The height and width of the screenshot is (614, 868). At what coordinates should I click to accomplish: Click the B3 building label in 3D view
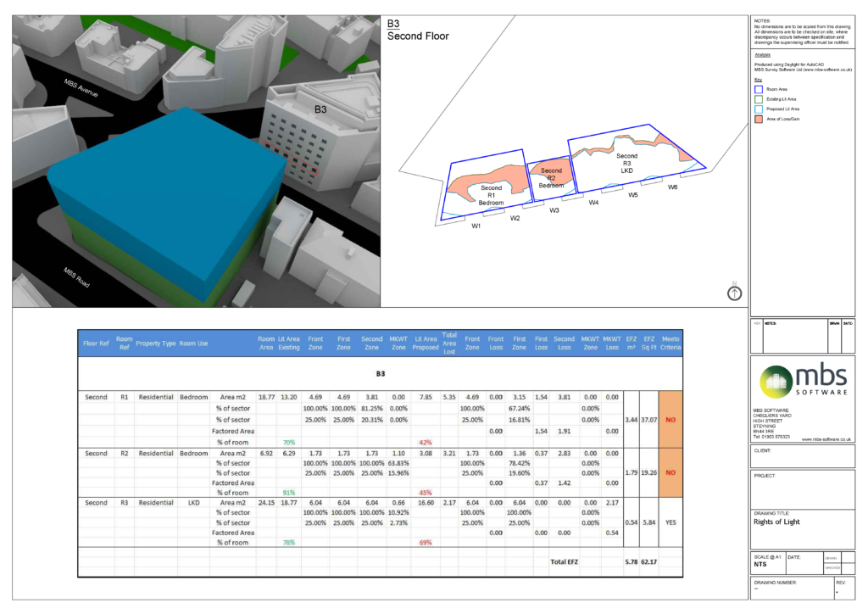320,109
